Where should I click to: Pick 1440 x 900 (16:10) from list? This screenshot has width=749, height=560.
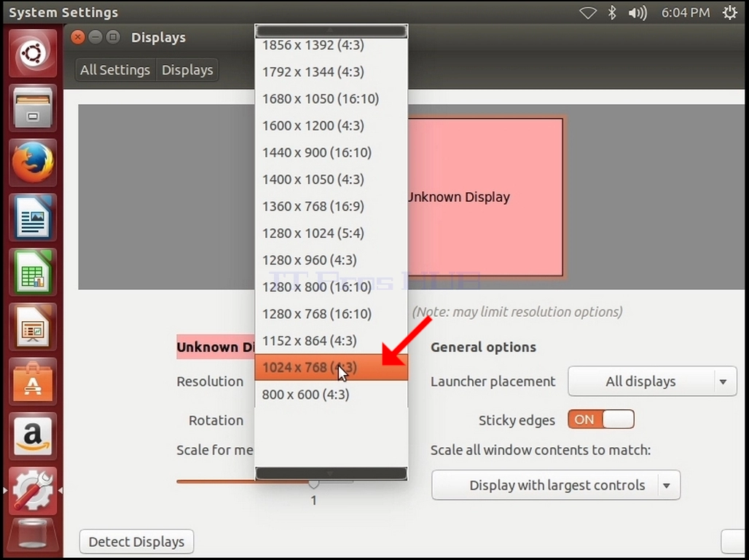click(331, 152)
